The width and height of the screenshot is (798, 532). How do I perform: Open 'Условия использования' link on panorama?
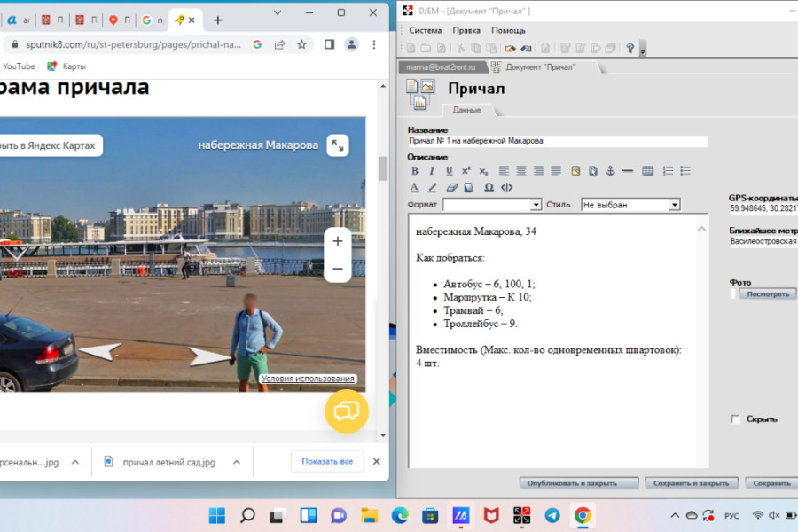tap(308, 379)
